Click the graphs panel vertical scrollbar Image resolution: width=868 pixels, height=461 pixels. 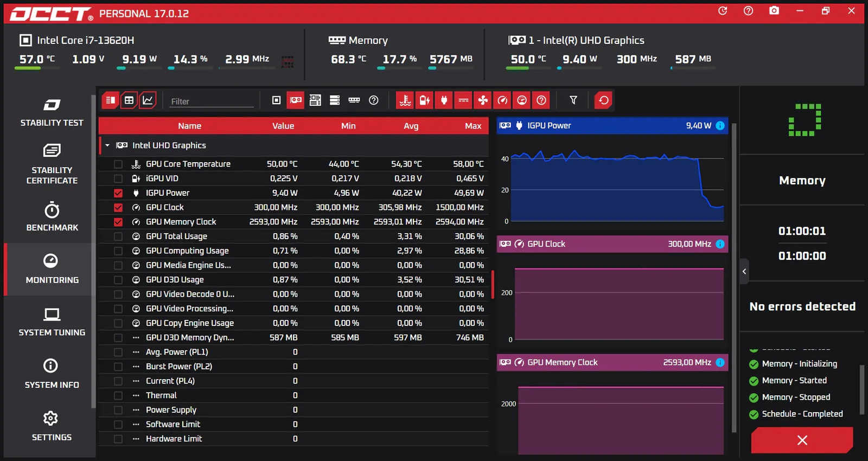point(734,278)
